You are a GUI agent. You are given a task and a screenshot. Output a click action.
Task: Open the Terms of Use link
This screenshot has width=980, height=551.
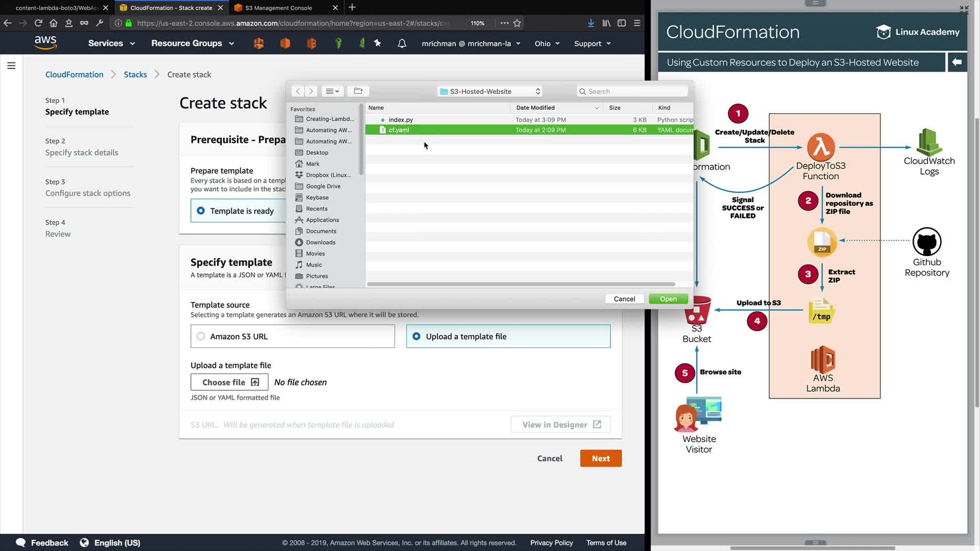606,543
